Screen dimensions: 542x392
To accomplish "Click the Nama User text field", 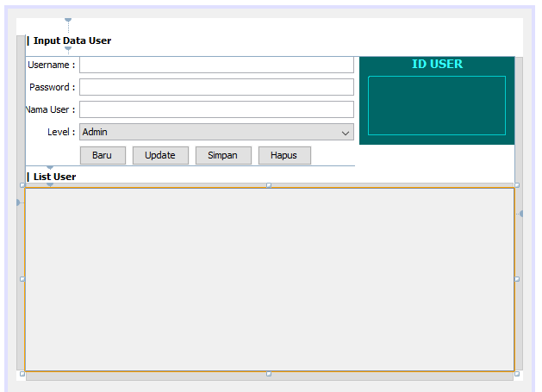I will tap(216, 109).
